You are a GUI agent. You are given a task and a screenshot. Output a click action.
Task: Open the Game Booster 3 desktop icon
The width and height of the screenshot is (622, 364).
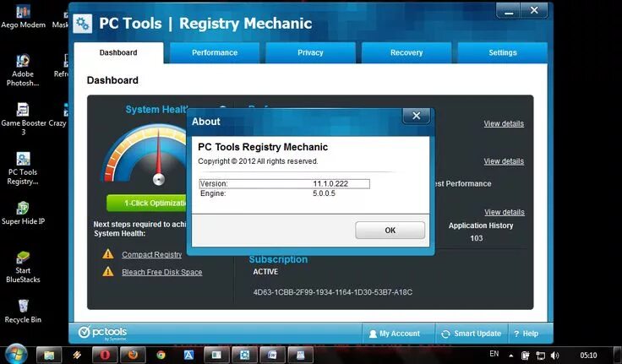(x=24, y=119)
